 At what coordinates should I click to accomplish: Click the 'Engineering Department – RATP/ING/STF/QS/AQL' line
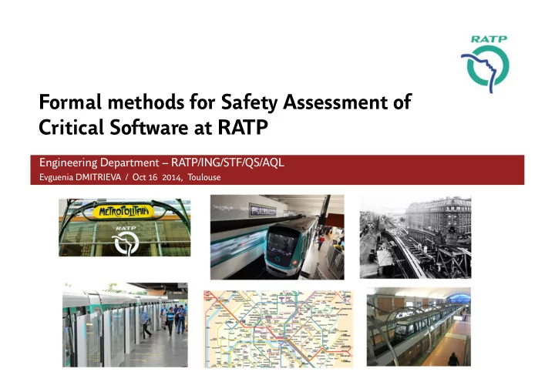[x=161, y=162]
